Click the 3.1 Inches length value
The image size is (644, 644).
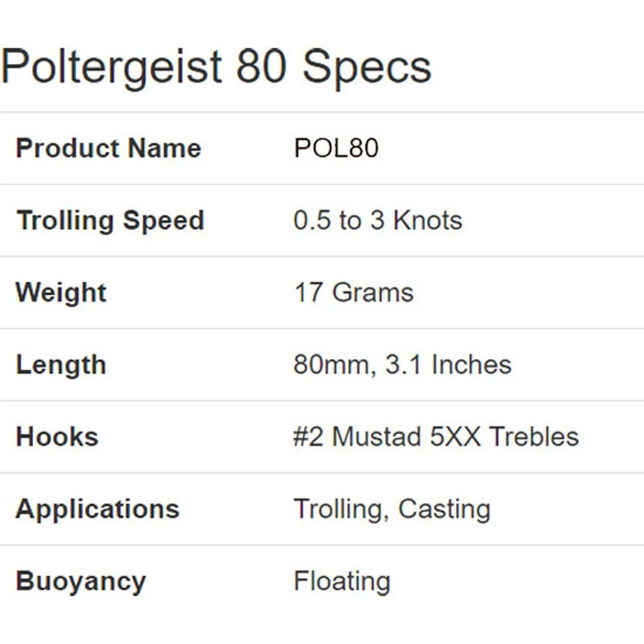(448, 365)
